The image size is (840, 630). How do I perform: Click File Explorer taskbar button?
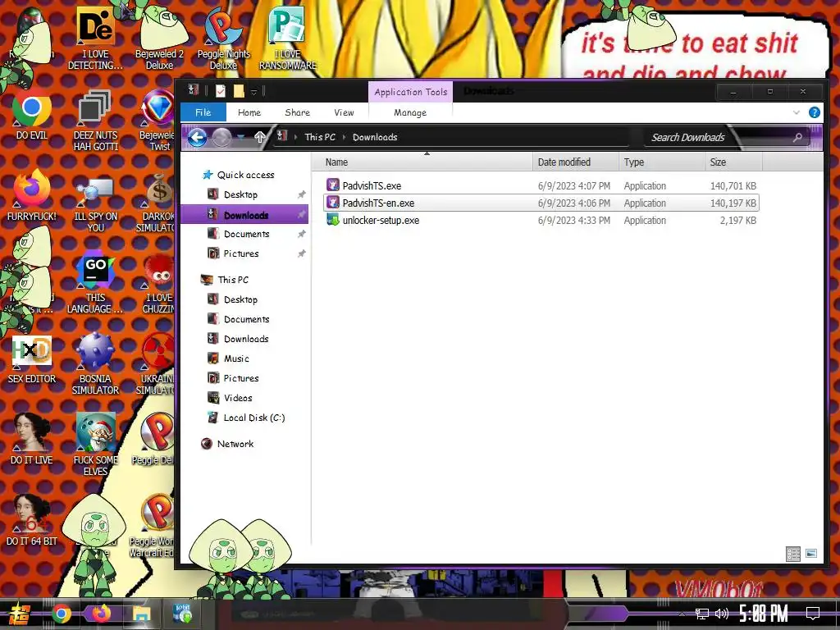point(142,614)
